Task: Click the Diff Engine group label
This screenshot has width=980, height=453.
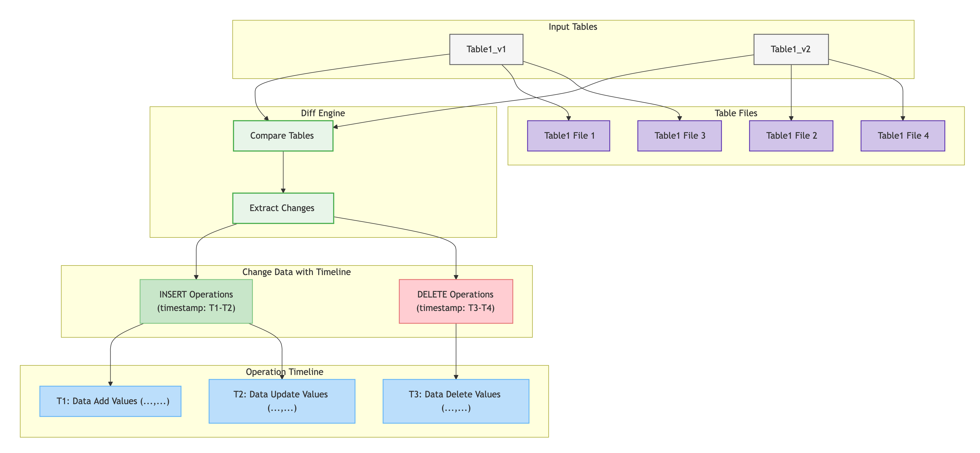Action: [x=323, y=113]
